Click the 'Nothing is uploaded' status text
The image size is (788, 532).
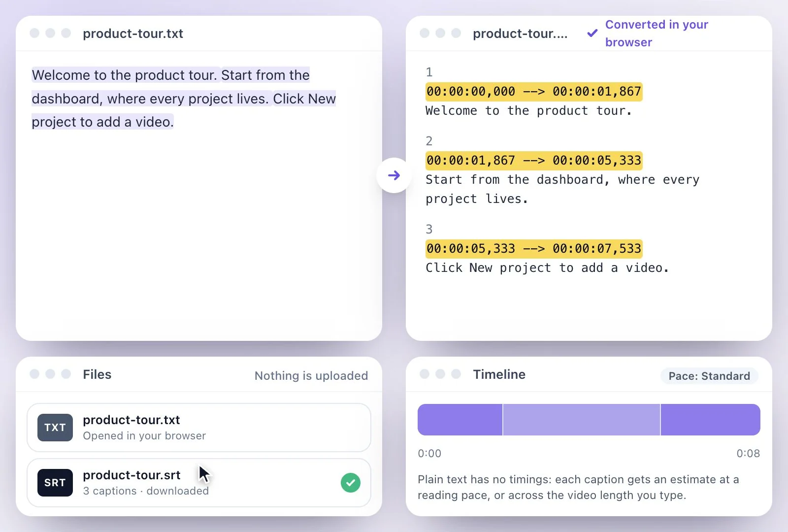tap(311, 376)
